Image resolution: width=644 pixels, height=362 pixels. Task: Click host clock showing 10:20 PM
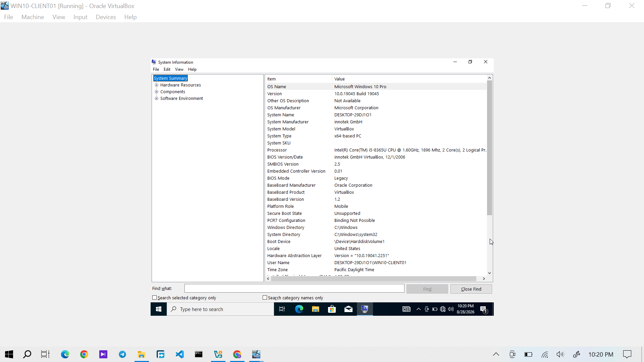click(600, 354)
